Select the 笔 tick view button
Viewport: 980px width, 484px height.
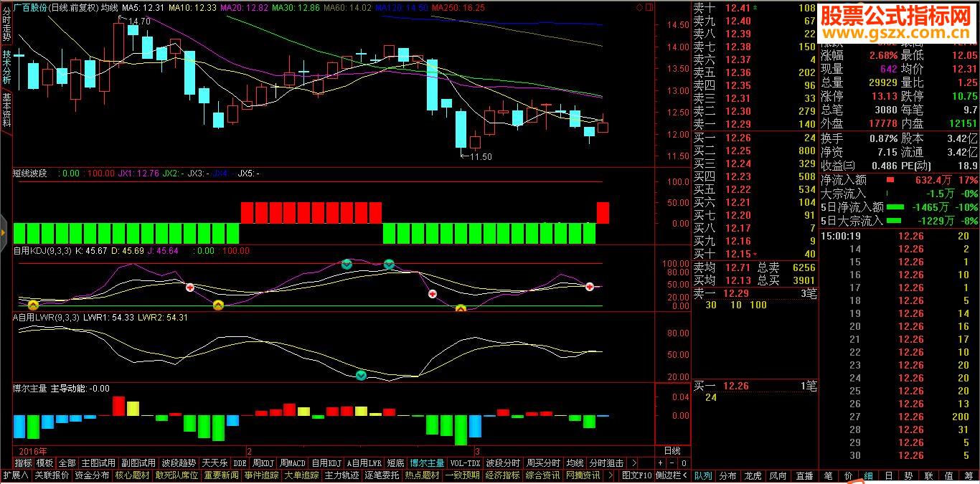pyautogui.click(x=829, y=475)
